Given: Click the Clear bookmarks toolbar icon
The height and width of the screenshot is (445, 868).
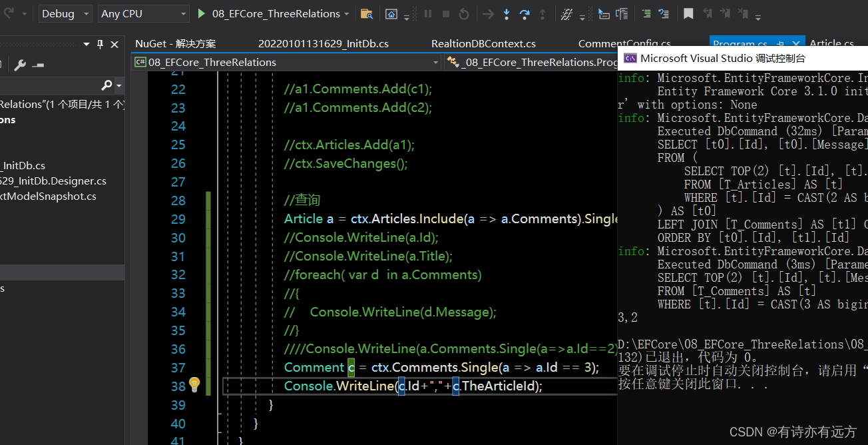Looking at the screenshot, I should pyautogui.click(x=743, y=13).
